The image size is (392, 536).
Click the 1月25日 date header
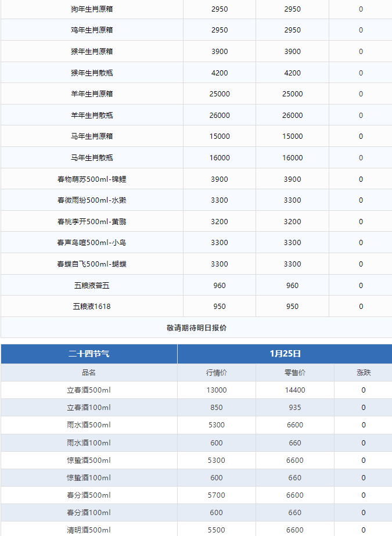click(285, 354)
